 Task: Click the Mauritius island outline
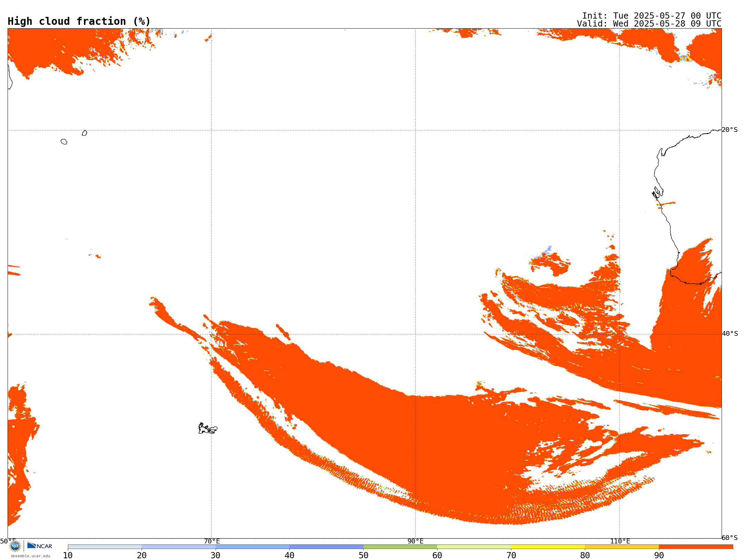(x=84, y=133)
